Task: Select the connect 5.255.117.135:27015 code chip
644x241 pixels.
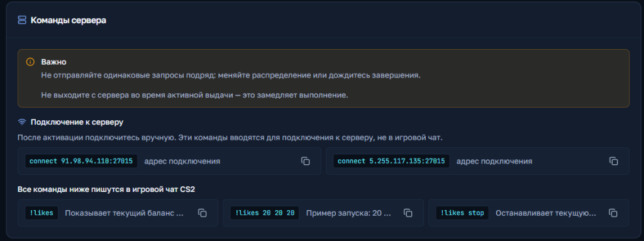Action: (x=391, y=161)
